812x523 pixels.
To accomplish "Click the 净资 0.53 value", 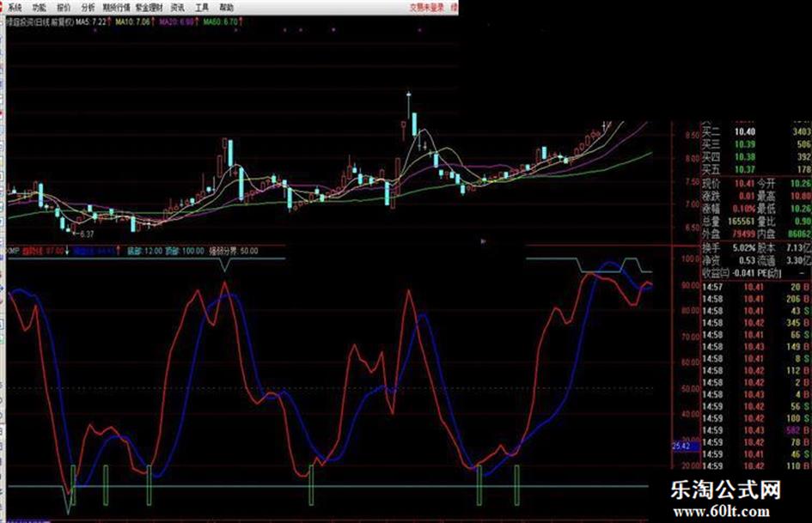I will (x=747, y=260).
